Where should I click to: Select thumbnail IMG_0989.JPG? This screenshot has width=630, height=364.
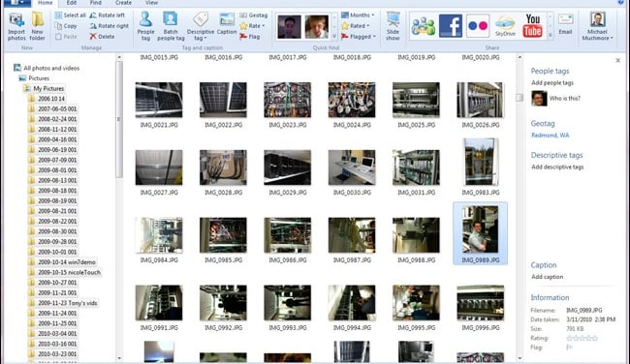[x=480, y=233]
